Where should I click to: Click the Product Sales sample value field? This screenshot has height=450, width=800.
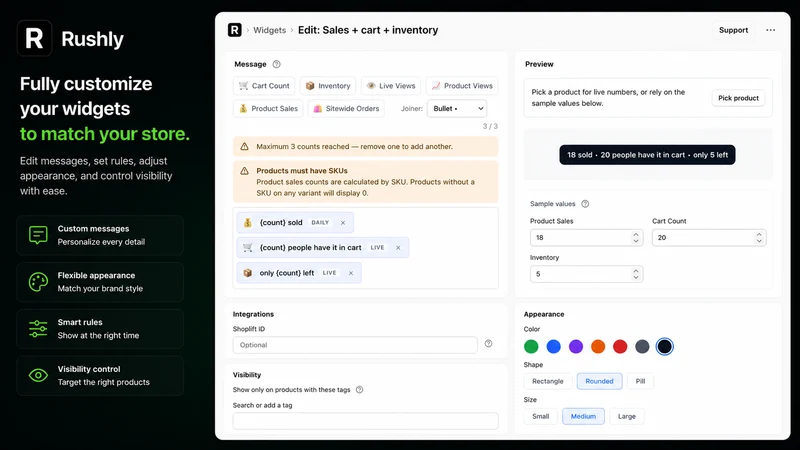point(586,238)
